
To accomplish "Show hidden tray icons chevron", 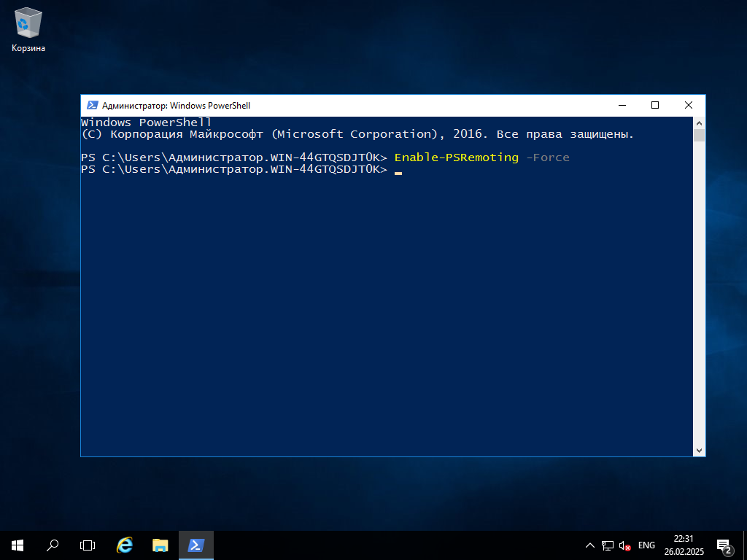I will 589,545.
